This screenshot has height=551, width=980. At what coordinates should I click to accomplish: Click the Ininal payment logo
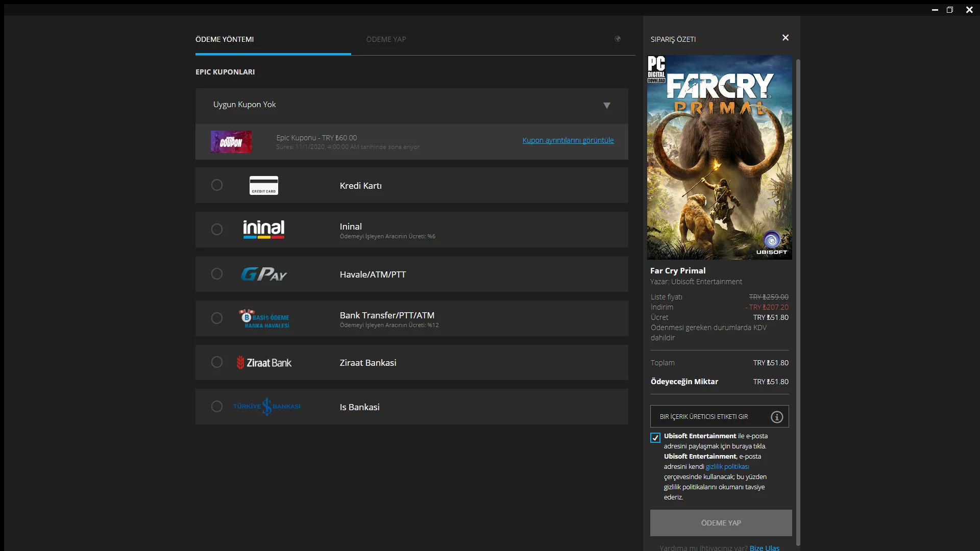263,229
